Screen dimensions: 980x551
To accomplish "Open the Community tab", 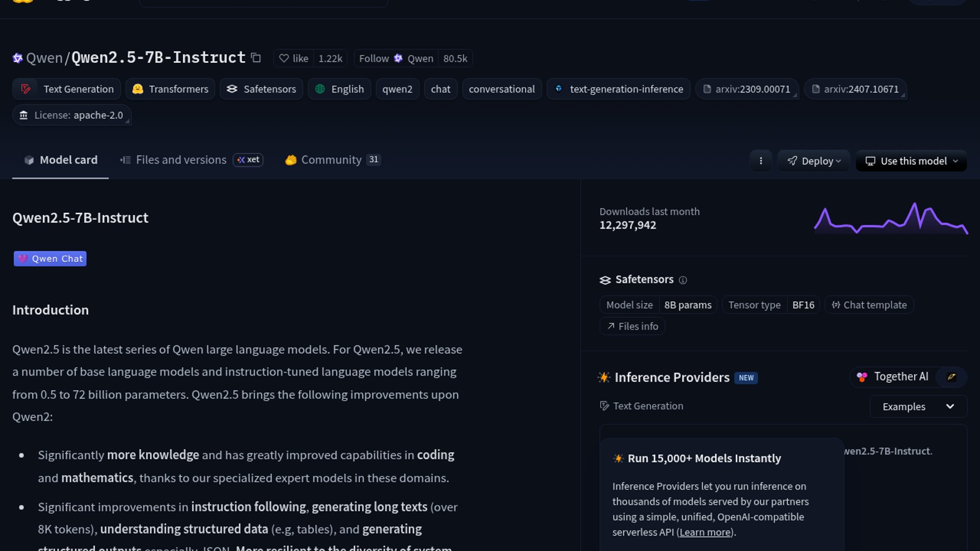I will (x=324, y=160).
